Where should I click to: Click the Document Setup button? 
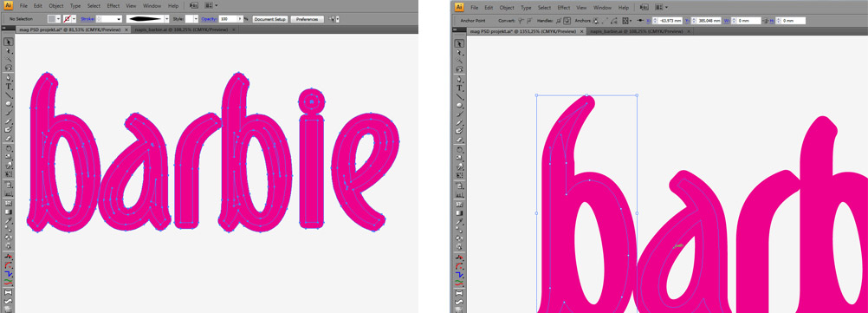coord(270,19)
